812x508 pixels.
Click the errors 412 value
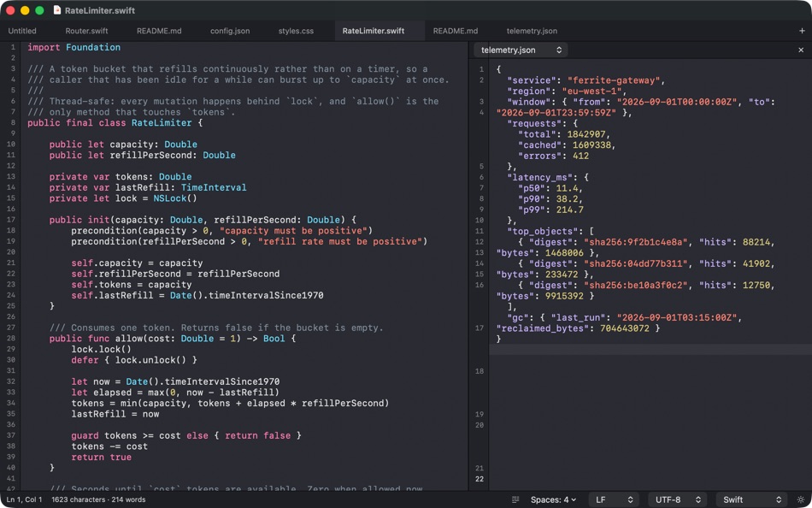tap(581, 156)
